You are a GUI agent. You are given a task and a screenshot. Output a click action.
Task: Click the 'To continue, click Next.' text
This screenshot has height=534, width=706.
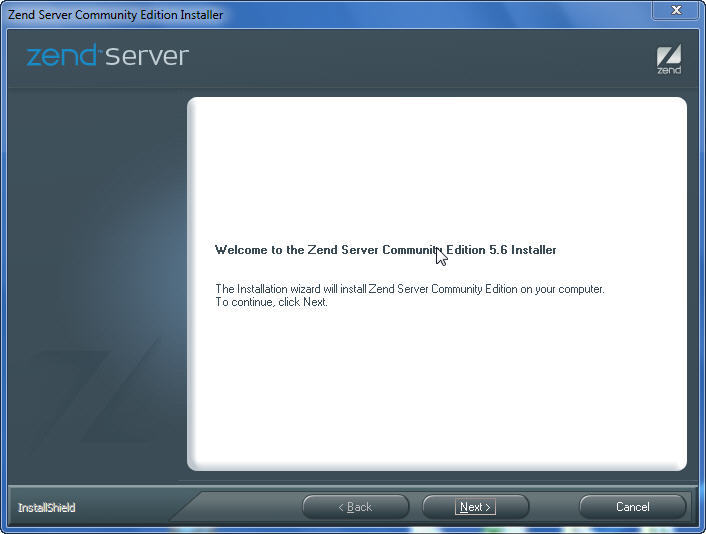[271, 302]
